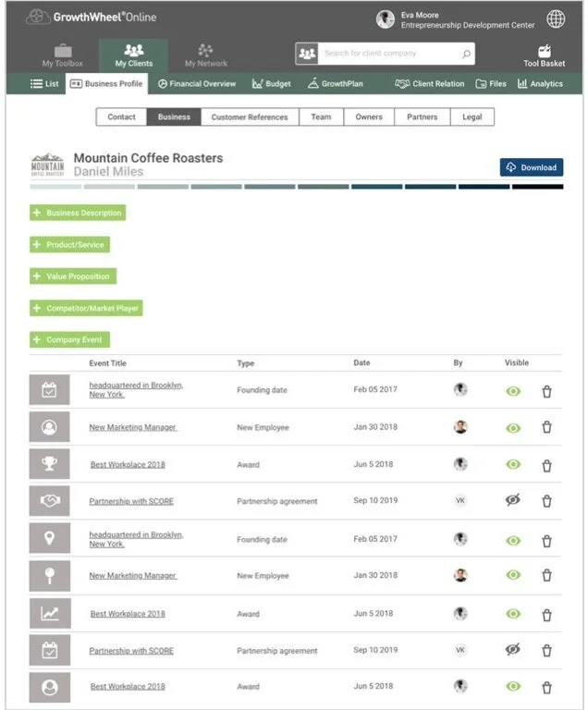Toggle visibility of the map-pin Brooklyn headquarters event

pyautogui.click(x=513, y=541)
